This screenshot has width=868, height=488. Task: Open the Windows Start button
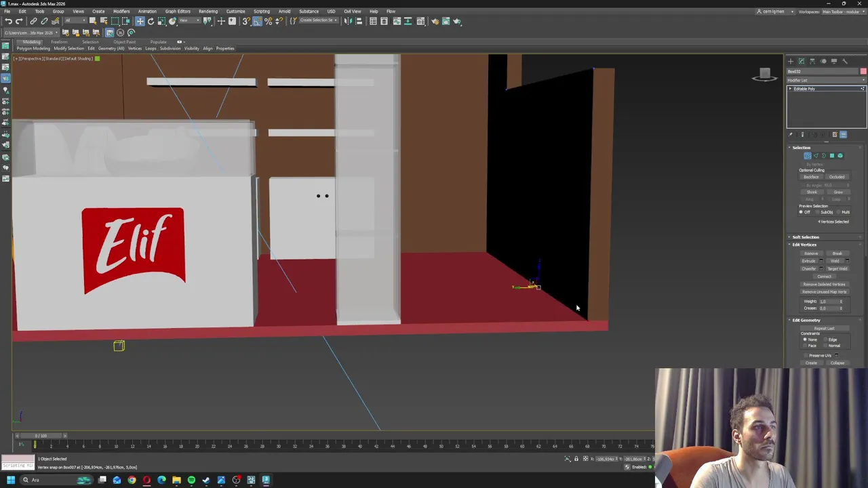click(x=10, y=480)
